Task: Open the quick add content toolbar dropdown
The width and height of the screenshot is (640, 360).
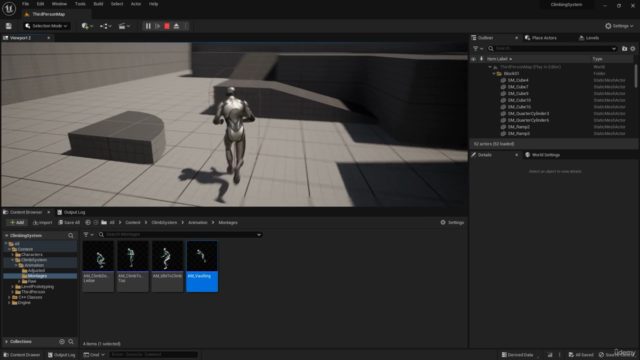Action: point(87,26)
